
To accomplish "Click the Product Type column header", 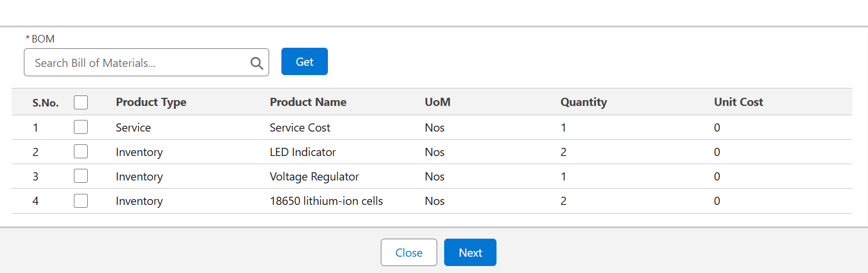I will [x=151, y=102].
